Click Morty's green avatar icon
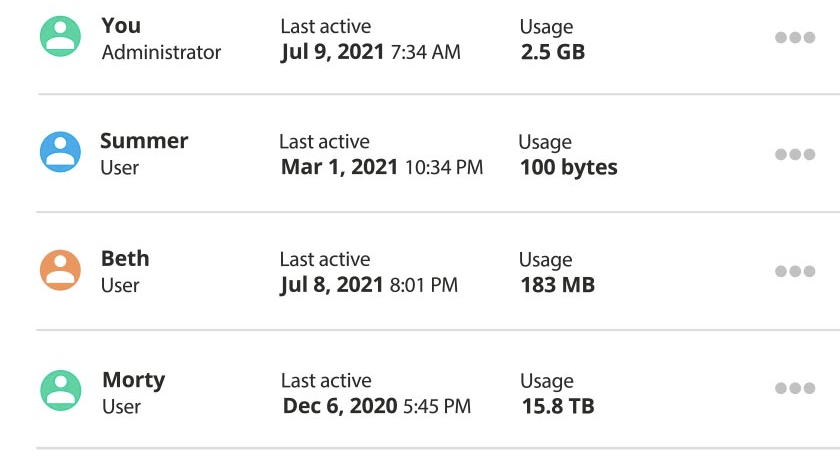This screenshot has width=840, height=473. 60,391
